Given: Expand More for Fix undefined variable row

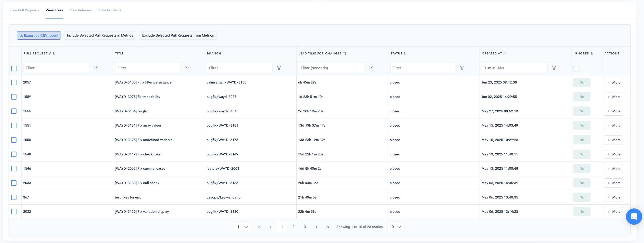Looking at the screenshot, I should pyautogui.click(x=613, y=140).
